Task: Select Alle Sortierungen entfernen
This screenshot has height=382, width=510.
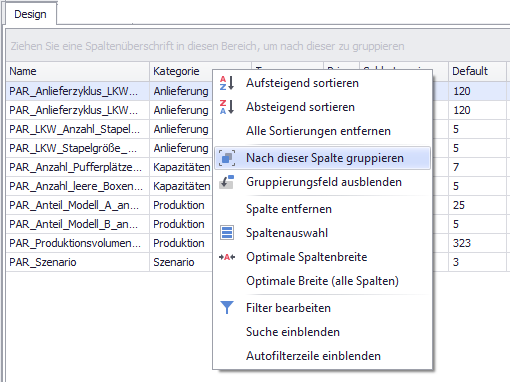Action: [322, 131]
